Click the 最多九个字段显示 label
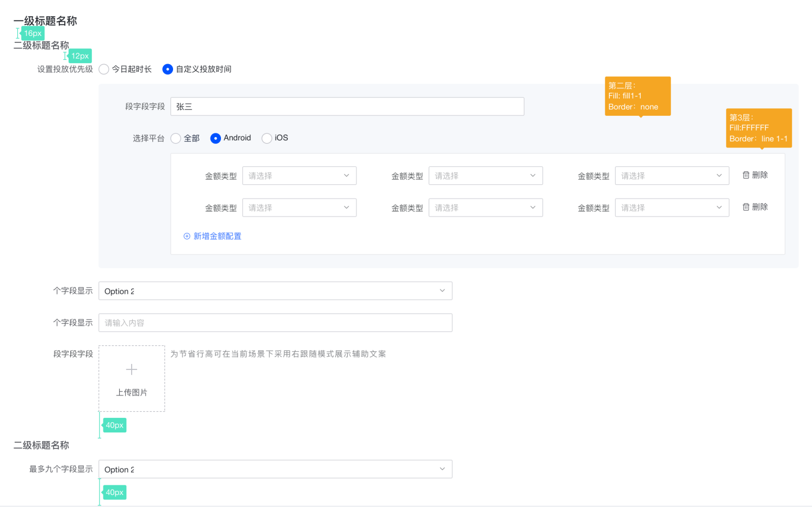 click(61, 469)
